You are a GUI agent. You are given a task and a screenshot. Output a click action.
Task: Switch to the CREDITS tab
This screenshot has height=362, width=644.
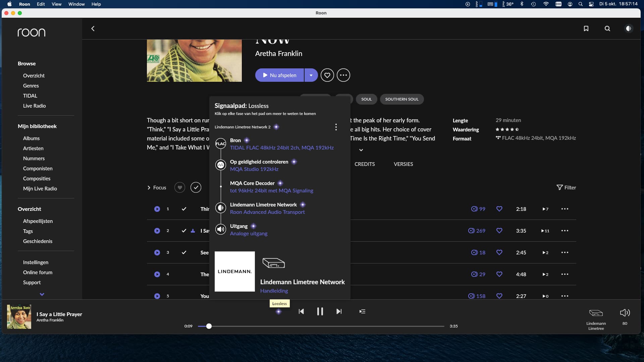tap(365, 164)
